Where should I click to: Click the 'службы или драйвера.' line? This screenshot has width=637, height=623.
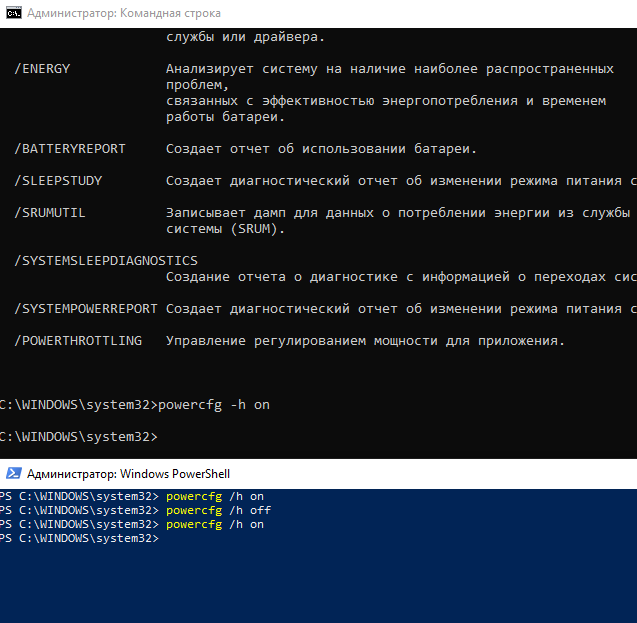pos(245,37)
